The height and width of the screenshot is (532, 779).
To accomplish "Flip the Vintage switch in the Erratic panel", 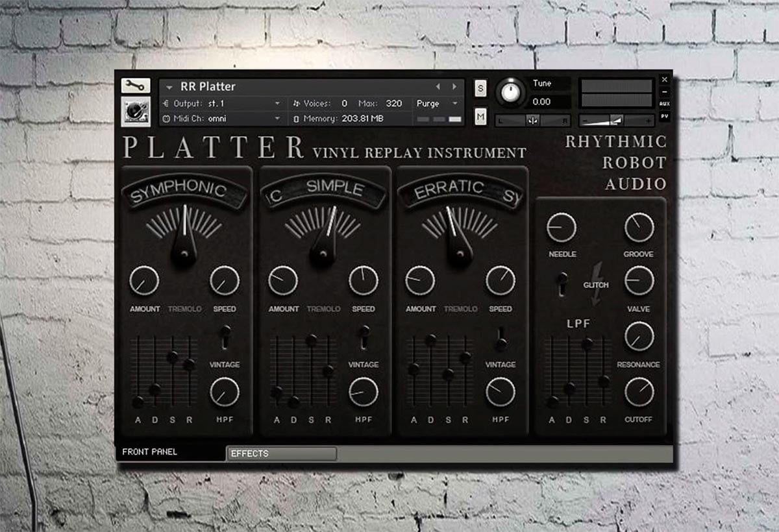I will tap(501, 338).
